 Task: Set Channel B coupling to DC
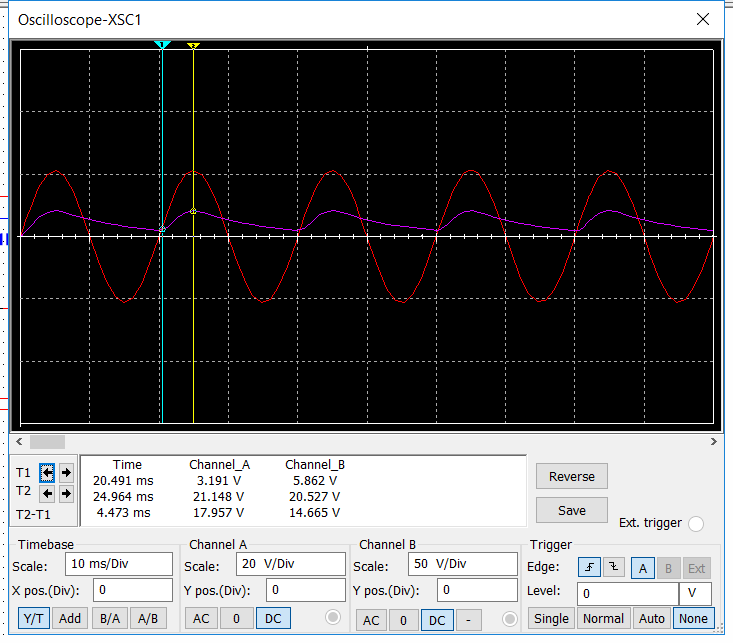coord(437,619)
